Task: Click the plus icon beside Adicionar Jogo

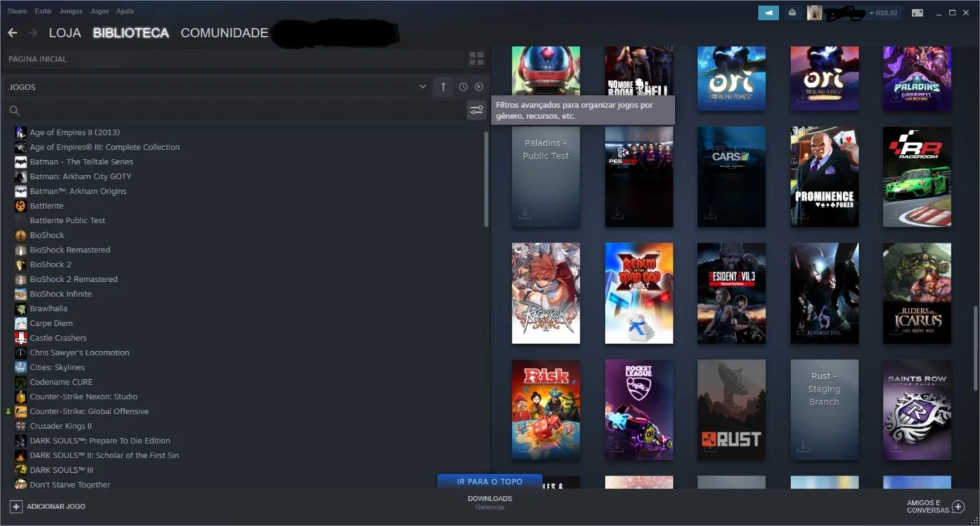Action: (x=15, y=506)
